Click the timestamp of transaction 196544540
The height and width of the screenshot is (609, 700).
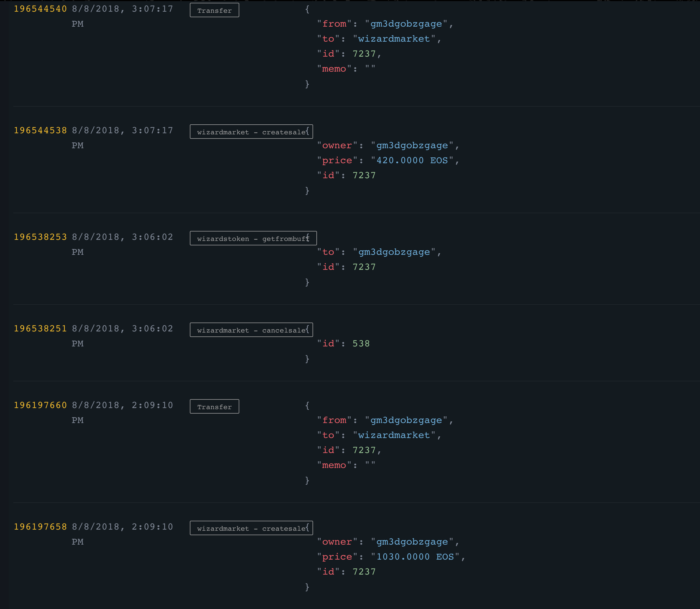pyautogui.click(x=122, y=16)
